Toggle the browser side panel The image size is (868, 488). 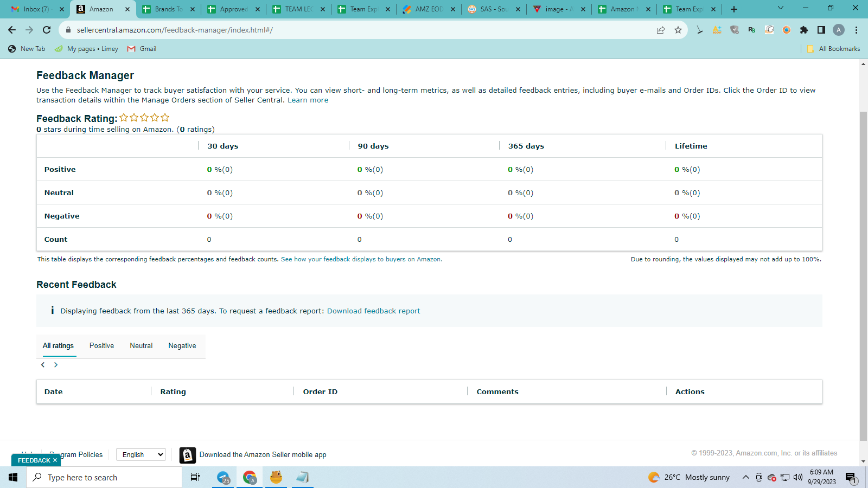click(x=821, y=30)
